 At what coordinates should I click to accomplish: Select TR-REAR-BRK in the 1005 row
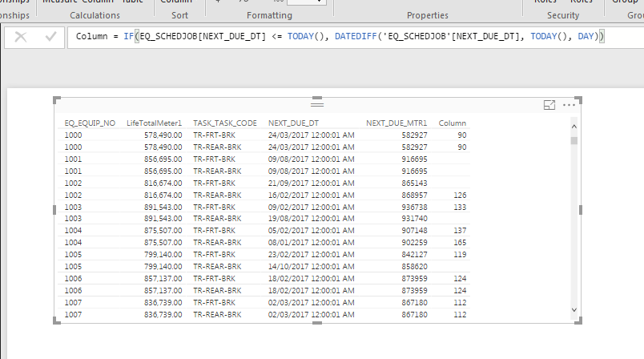pyautogui.click(x=217, y=267)
